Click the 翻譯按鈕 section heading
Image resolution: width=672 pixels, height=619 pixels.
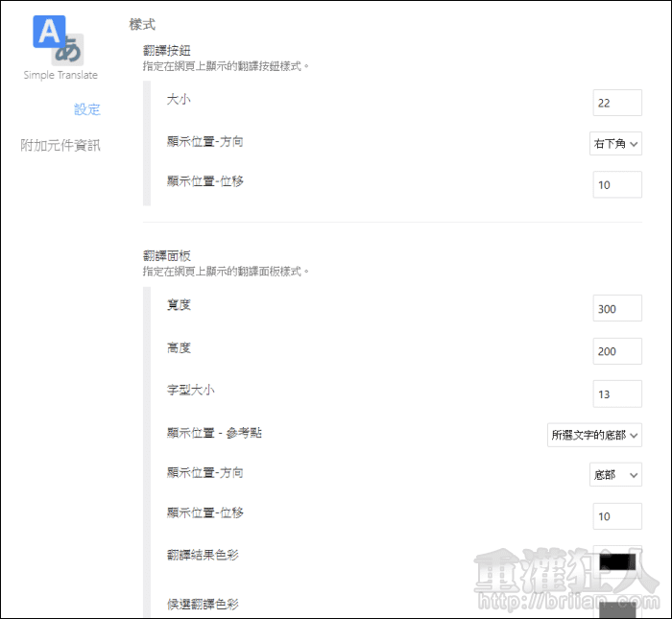coord(167,51)
